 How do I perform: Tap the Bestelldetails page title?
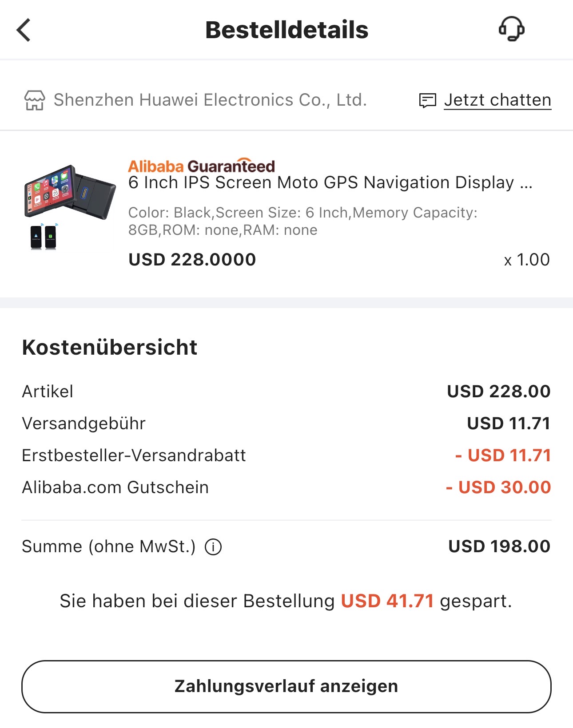[286, 30]
